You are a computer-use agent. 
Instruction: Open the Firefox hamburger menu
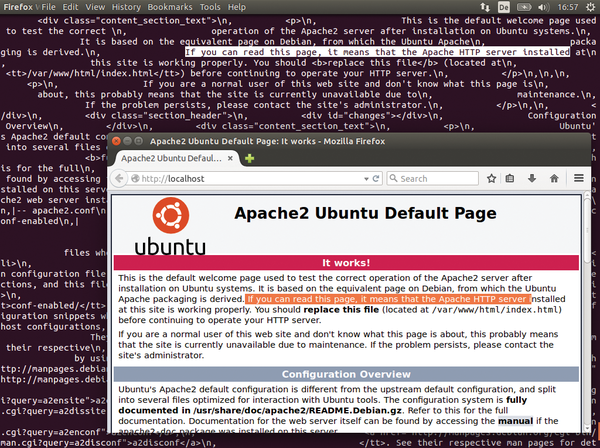pyautogui.click(x=579, y=178)
